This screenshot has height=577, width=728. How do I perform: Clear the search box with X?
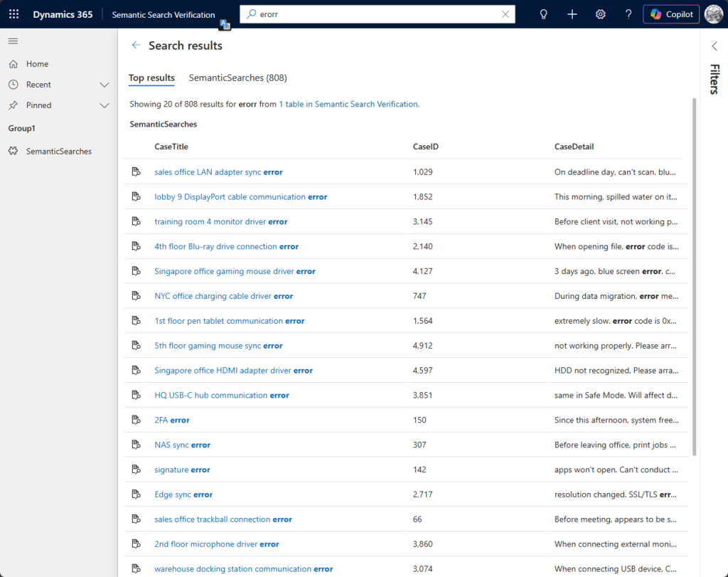[x=505, y=14]
